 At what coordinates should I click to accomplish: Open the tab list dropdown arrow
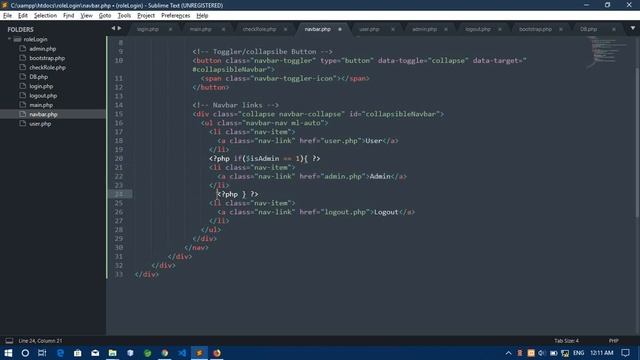pyautogui.click(x=633, y=29)
